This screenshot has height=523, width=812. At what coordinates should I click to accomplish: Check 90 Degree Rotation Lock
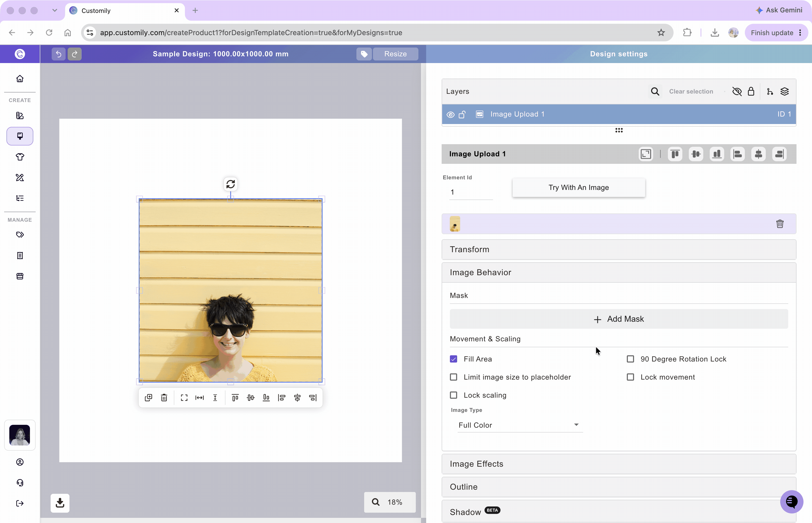[630, 359]
